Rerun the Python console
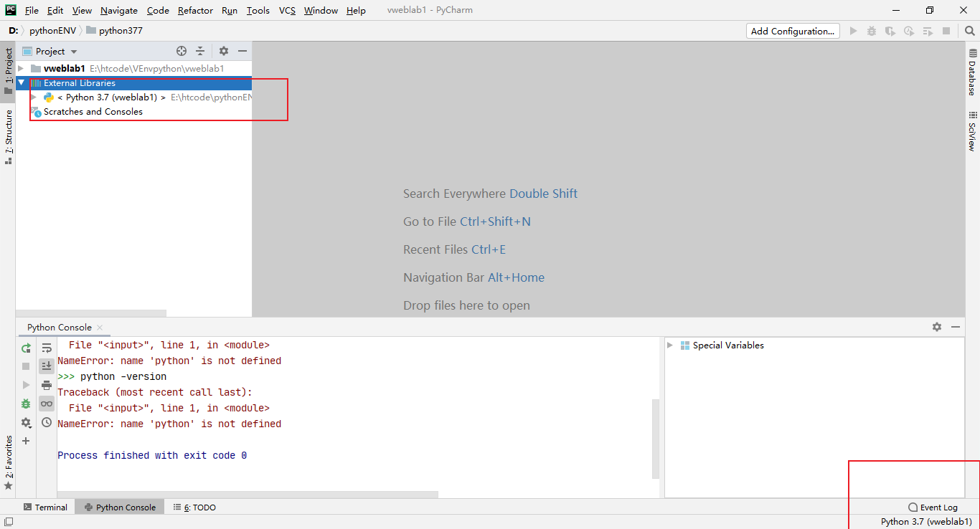Screen dimensions: 980x529 26,348
